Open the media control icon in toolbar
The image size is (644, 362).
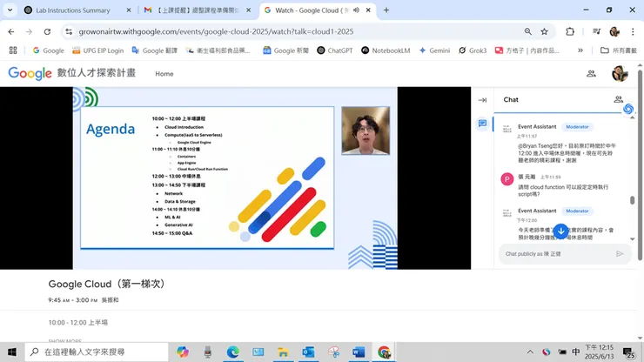[596, 31]
